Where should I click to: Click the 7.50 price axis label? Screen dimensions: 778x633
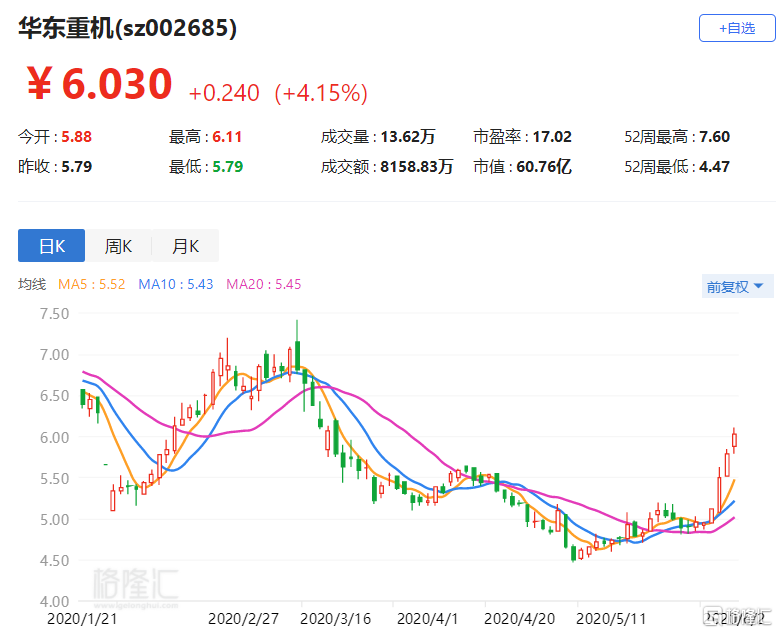55,314
